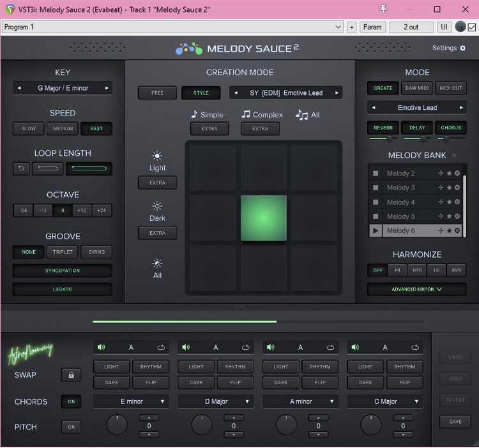The width and height of the screenshot is (479, 448).
Task: Delete Melody 2 with X icon
Action: pyautogui.click(x=457, y=173)
